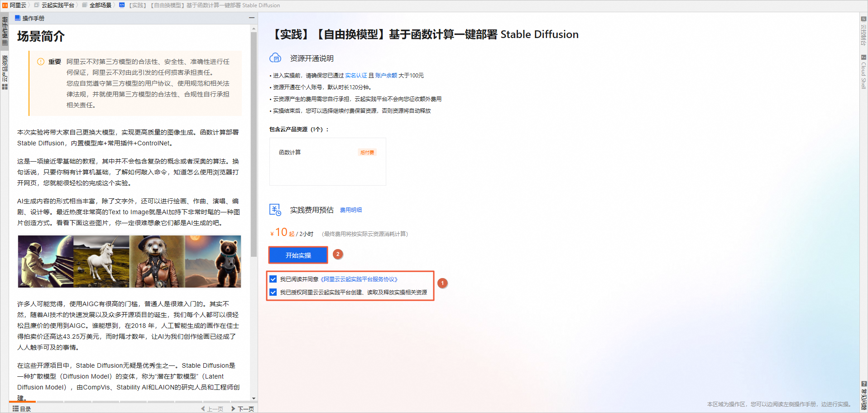Image resolution: width=868 pixels, height=413 pixels.
Task: Select the 云产品资源 vertical sidebar tab
Action: [x=5, y=72]
